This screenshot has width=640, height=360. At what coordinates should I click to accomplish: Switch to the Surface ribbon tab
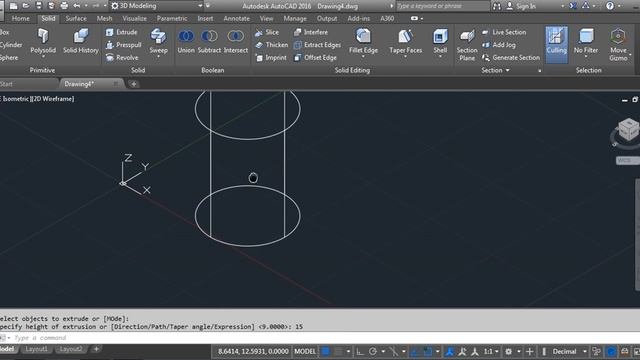pos(76,19)
